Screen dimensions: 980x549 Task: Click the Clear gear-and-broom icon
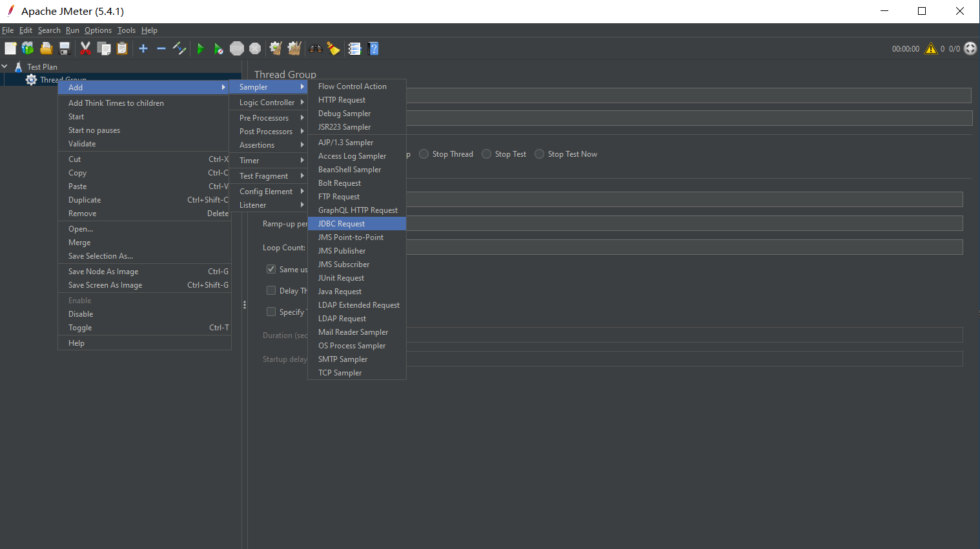coord(276,48)
